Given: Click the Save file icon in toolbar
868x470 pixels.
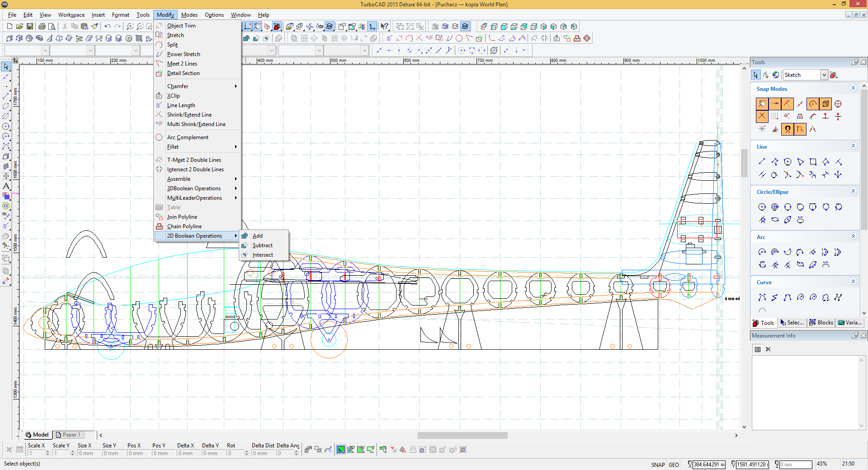Looking at the screenshot, I should 30,26.
